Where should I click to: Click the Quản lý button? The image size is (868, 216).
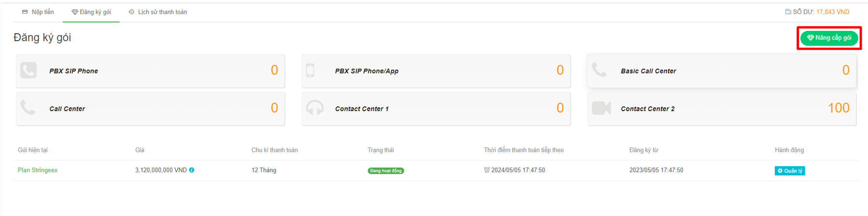[789, 171]
